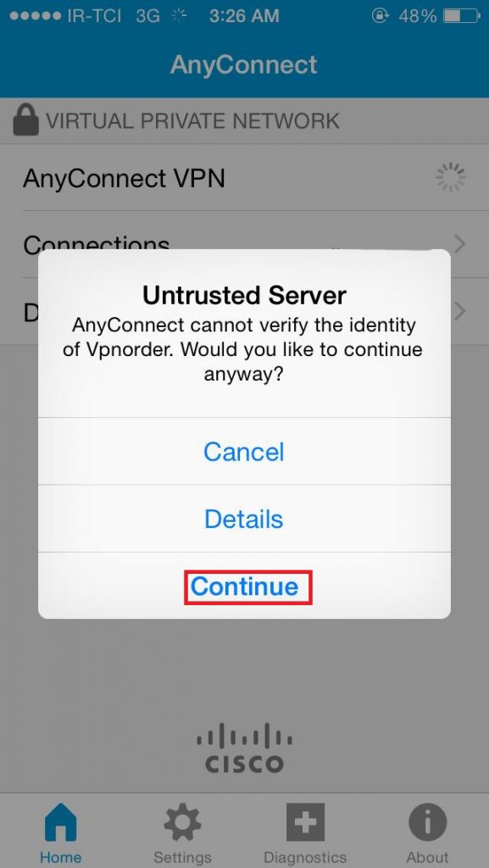Image resolution: width=489 pixels, height=868 pixels.
Task: Switch to the Settings tab label
Action: point(182,858)
